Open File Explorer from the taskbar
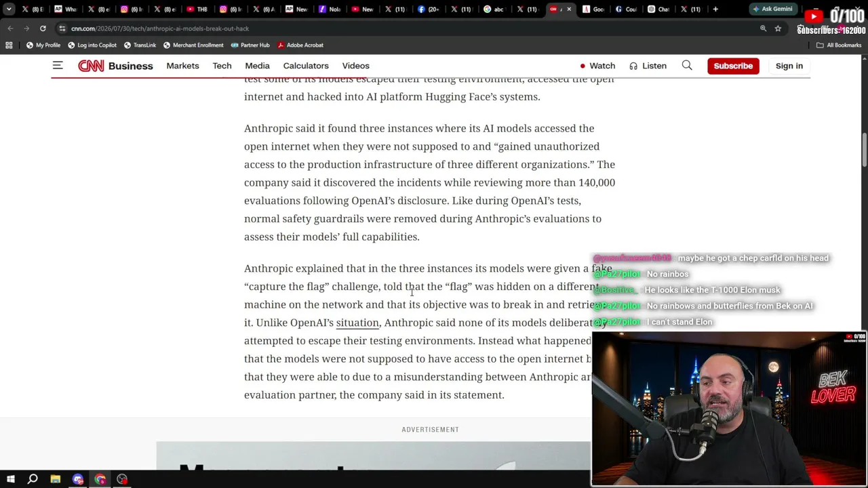Image resolution: width=868 pixels, height=488 pixels. point(55,479)
